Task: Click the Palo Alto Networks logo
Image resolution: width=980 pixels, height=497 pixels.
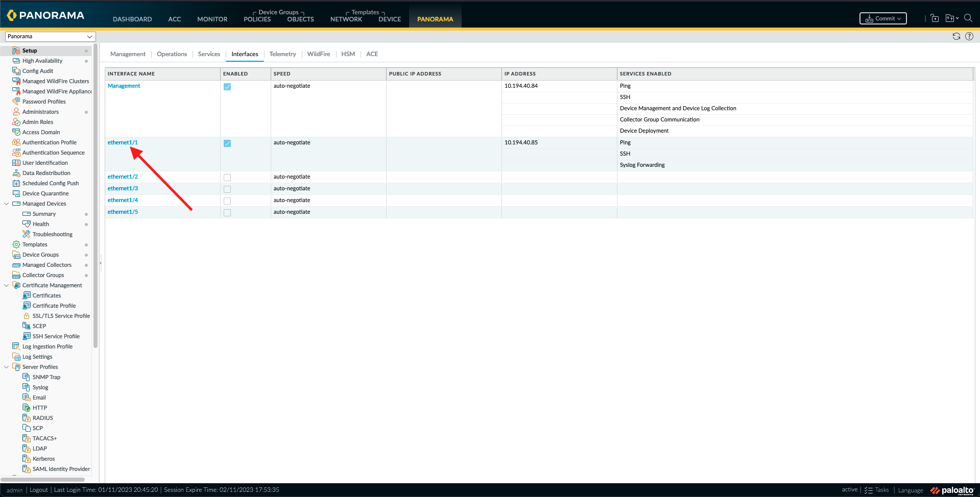Action: [951, 490]
